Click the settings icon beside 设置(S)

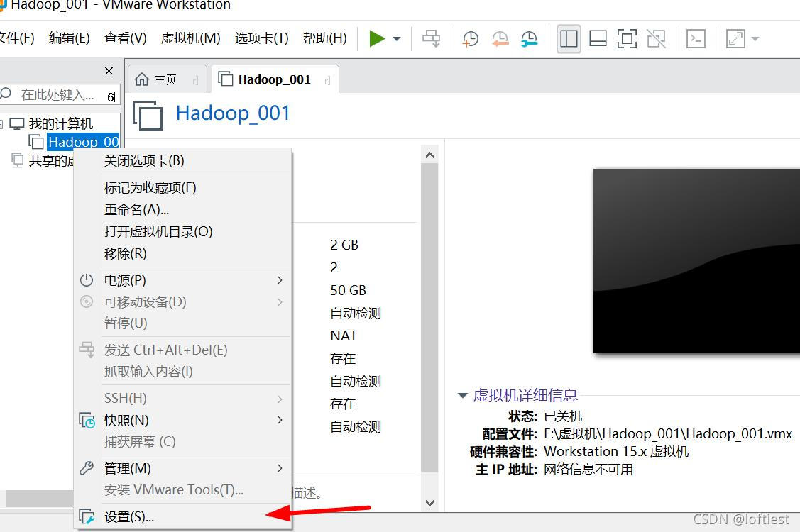click(87, 516)
